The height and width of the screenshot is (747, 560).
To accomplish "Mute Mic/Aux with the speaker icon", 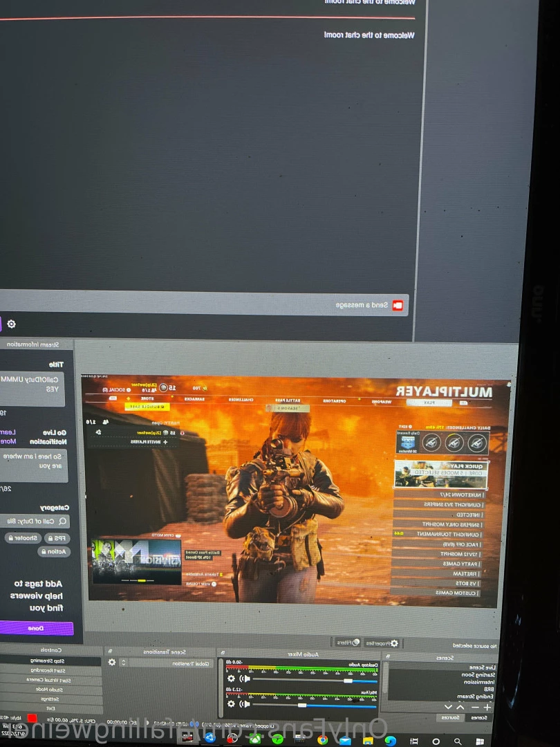I will pyautogui.click(x=245, y=703).
